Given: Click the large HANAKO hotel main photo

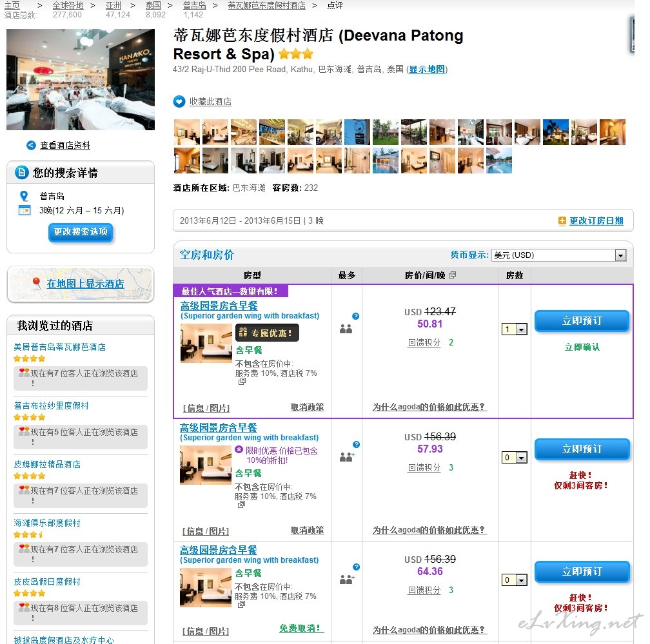Looking at the screenshot, I should tap(81, 79).
